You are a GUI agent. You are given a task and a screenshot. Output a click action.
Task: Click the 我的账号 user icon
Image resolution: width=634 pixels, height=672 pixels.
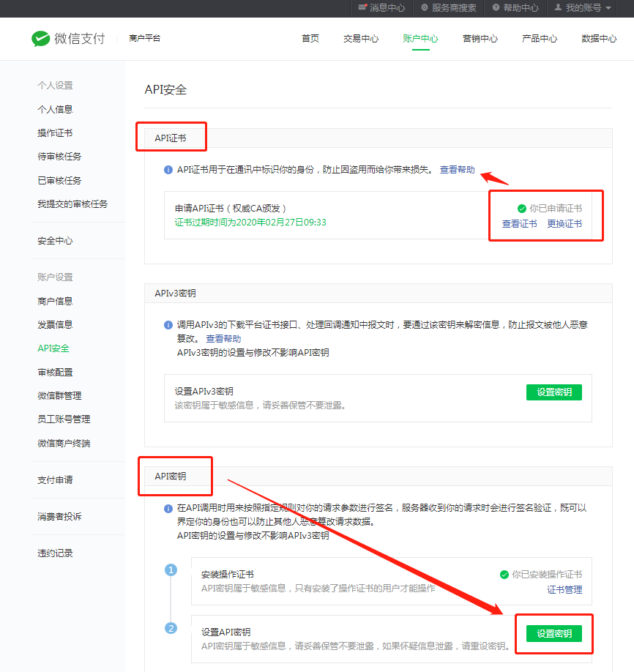coord(558,7)
